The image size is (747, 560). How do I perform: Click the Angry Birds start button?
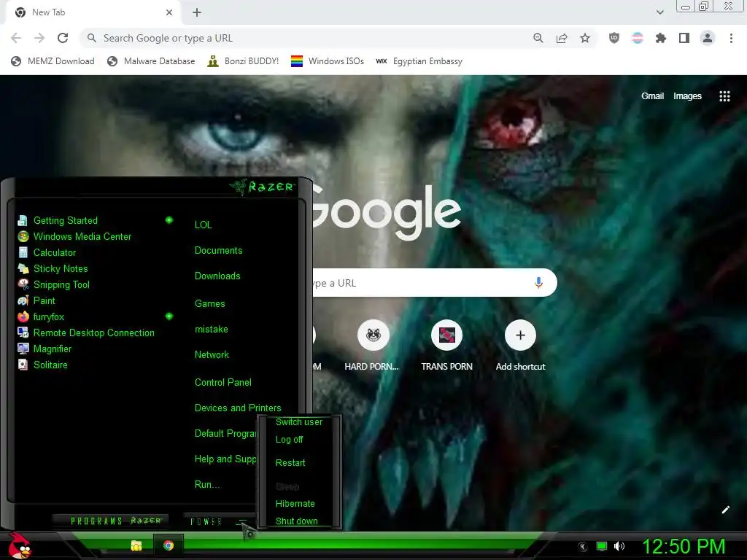pos(19,545)
